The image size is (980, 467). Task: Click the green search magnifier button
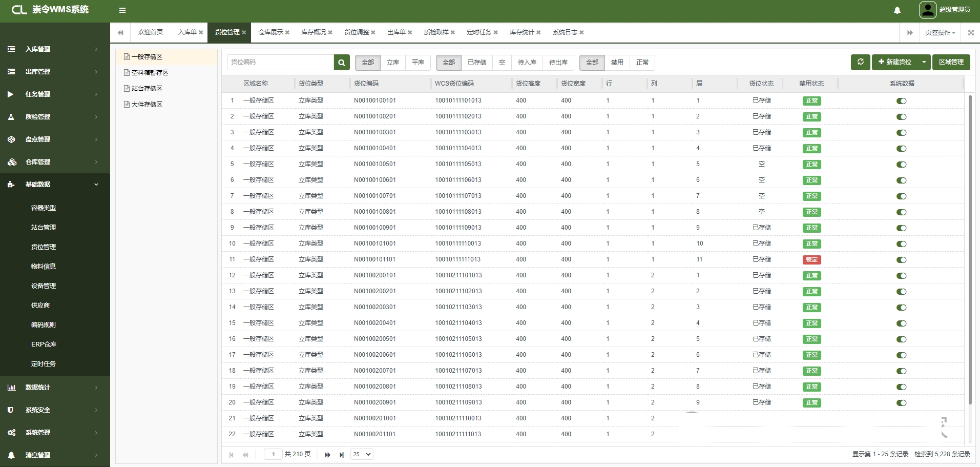(x=342, y=63)
